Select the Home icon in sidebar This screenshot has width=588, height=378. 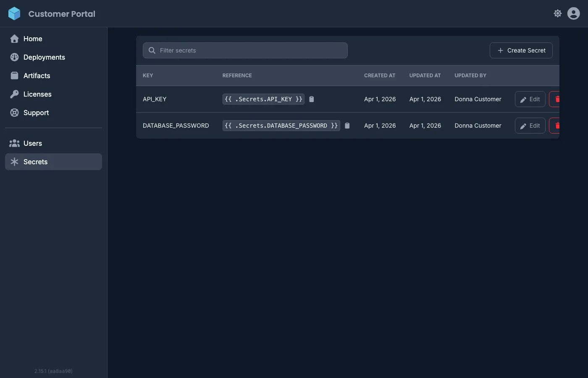point(15,39)
